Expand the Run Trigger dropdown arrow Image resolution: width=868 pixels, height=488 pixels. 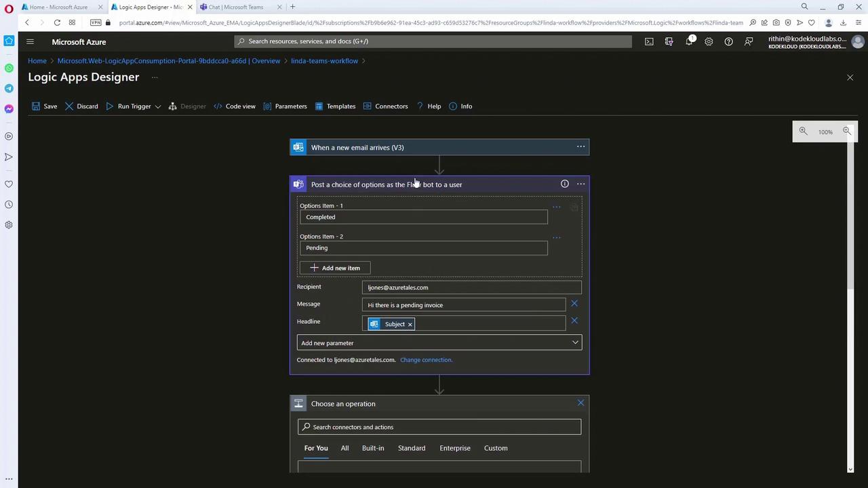(x=158, y=106)
